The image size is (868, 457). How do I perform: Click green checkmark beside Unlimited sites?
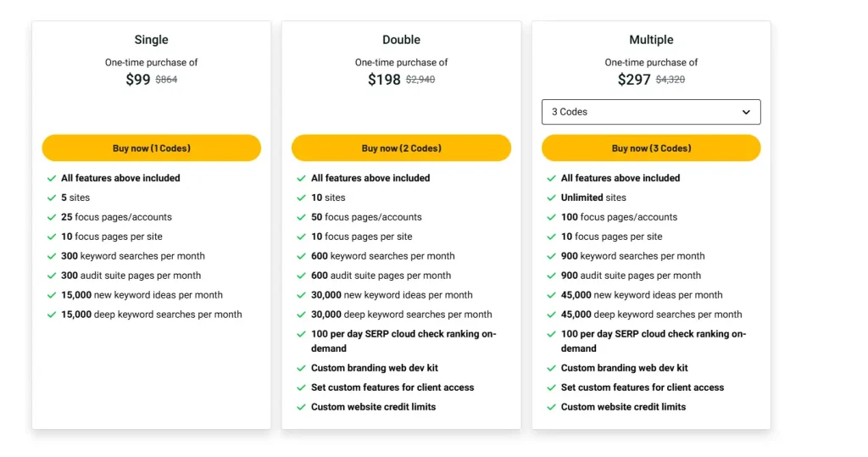pyautogui.click(x=551, y=198)
